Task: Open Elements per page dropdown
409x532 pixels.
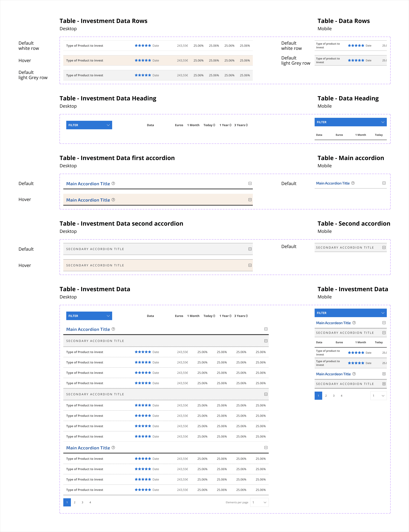Action: 259,502
